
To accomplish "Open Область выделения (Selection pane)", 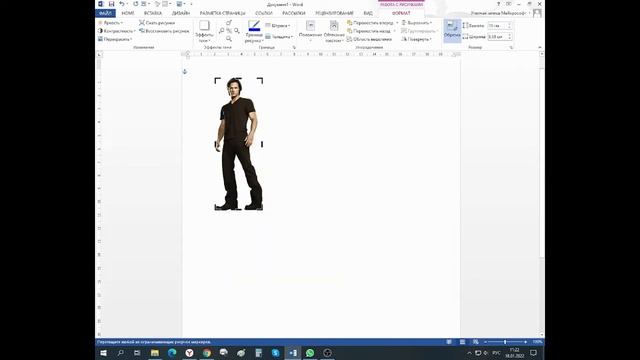I will tap(369, 39).
